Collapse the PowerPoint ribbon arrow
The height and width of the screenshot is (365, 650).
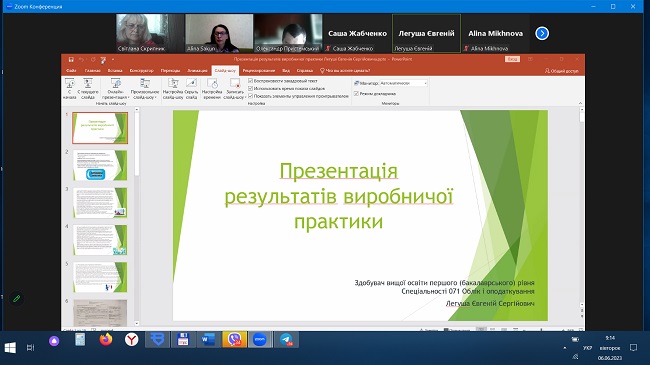point(580,103)
